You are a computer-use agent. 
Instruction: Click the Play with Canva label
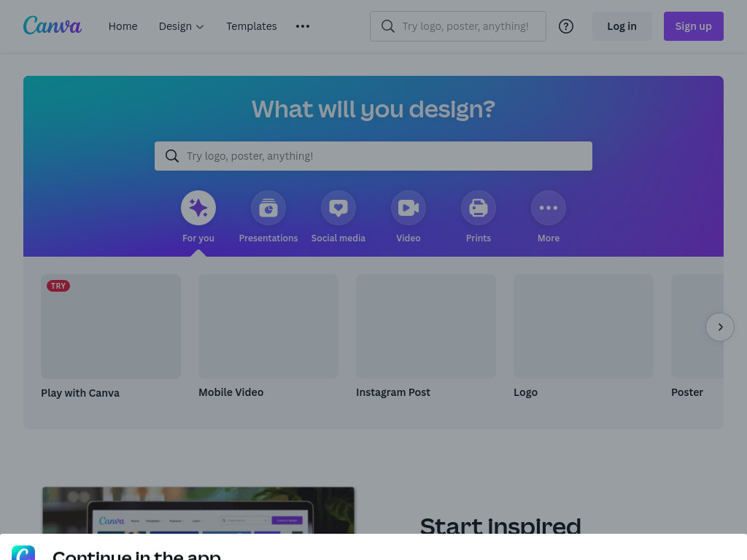80,393
